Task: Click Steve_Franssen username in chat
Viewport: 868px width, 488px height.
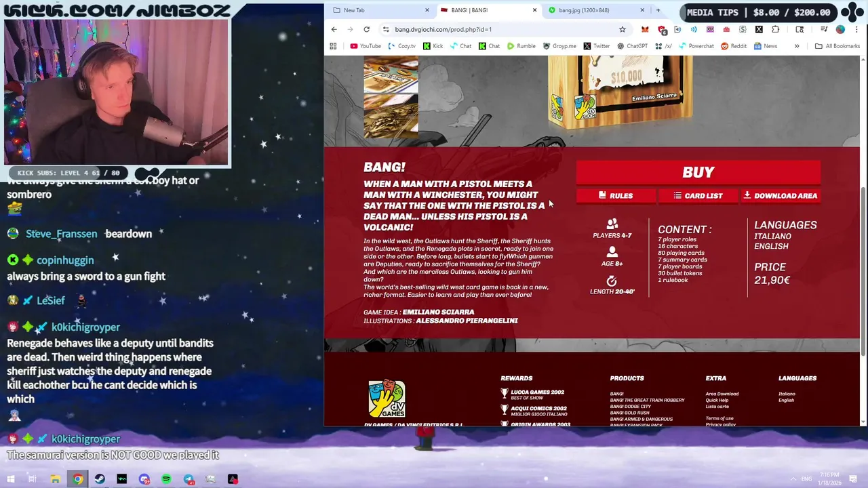Action: [x=61, y=234]
